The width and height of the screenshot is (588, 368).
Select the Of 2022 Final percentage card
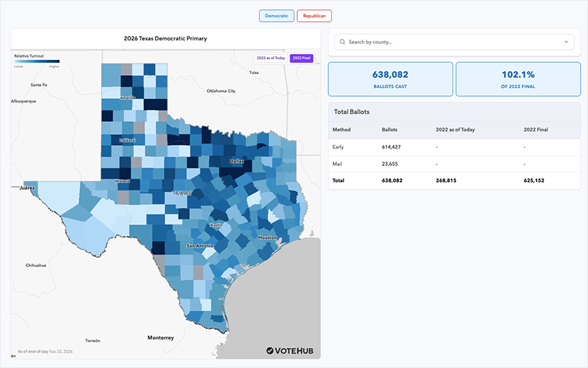click(x=517, y=79)
